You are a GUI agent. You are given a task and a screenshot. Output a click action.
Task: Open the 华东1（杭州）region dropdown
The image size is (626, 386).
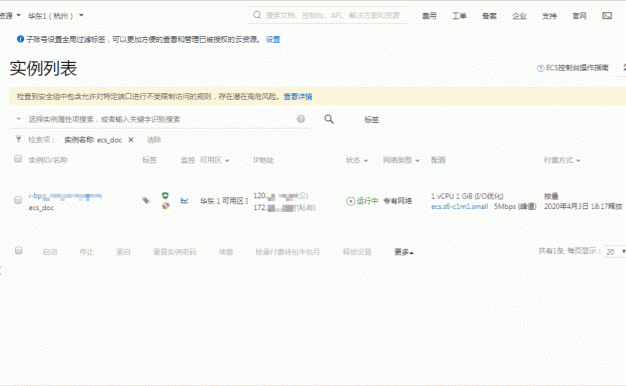55,16
